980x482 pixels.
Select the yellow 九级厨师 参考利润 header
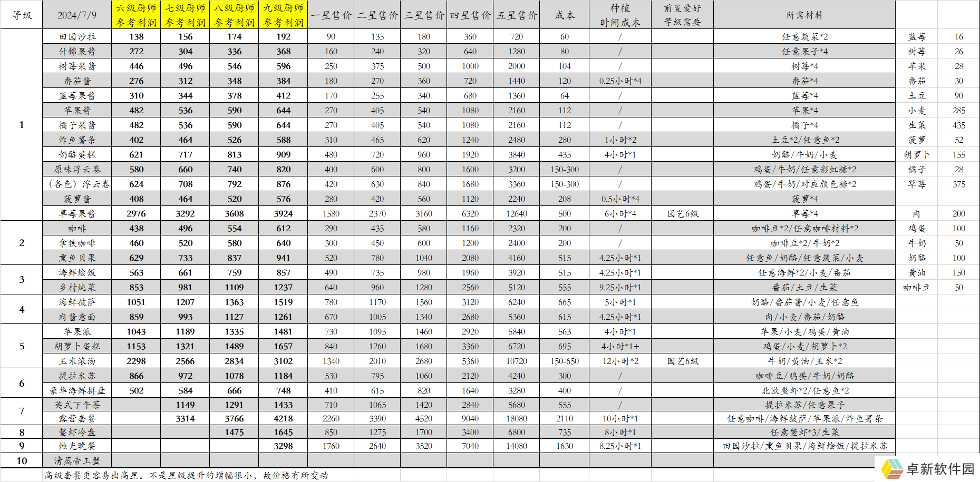pos(283,15)
